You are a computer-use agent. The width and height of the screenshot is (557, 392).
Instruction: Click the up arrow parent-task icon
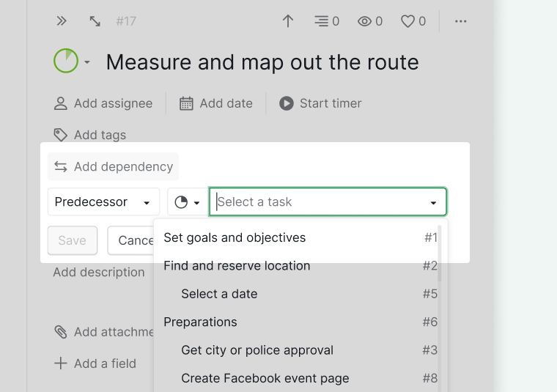pyautogui.click(x=288, y=21)
